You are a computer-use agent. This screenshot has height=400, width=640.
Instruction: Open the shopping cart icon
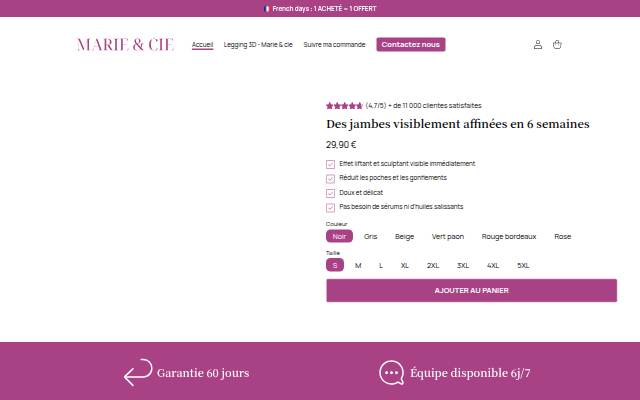tap(557, 44)
